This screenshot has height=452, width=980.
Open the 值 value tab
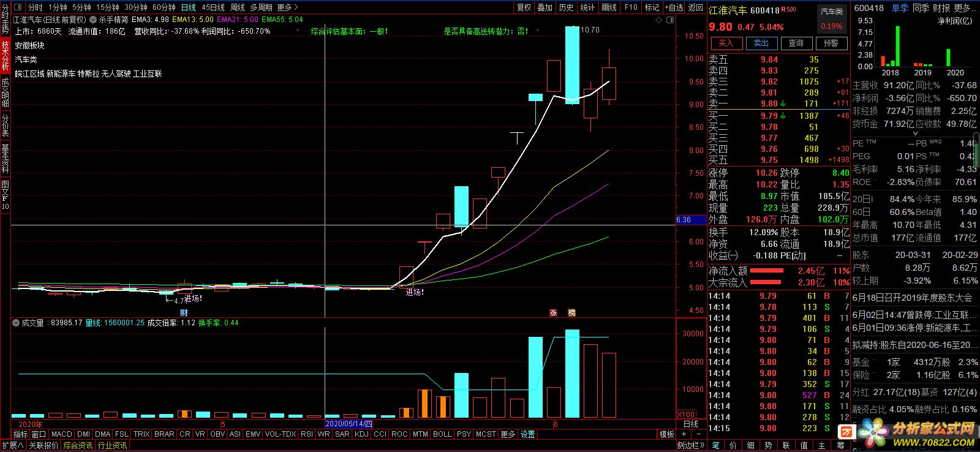(x=804, y=445)
